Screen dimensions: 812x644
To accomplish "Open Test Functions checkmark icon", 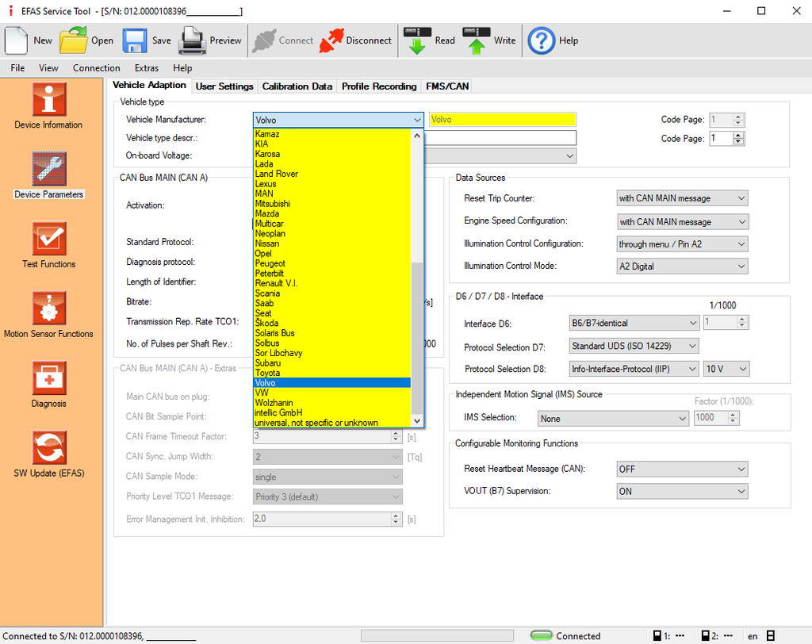I will [49, 238].
